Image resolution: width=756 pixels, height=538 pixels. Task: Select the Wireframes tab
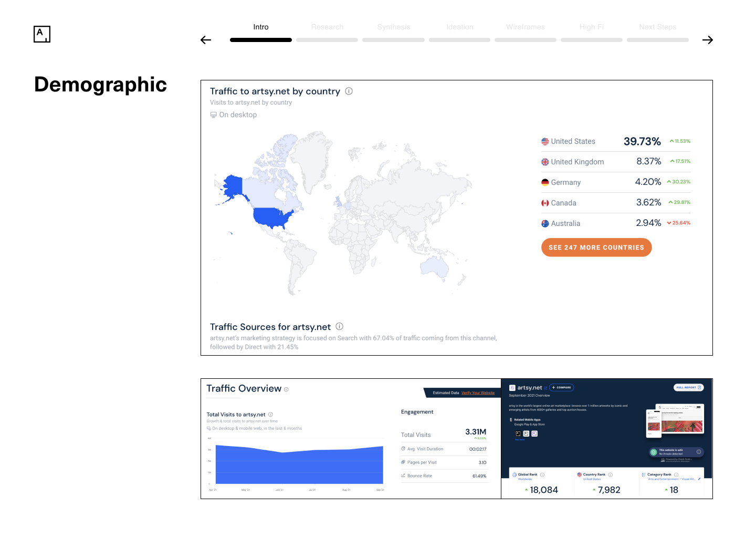pos(526,27)
